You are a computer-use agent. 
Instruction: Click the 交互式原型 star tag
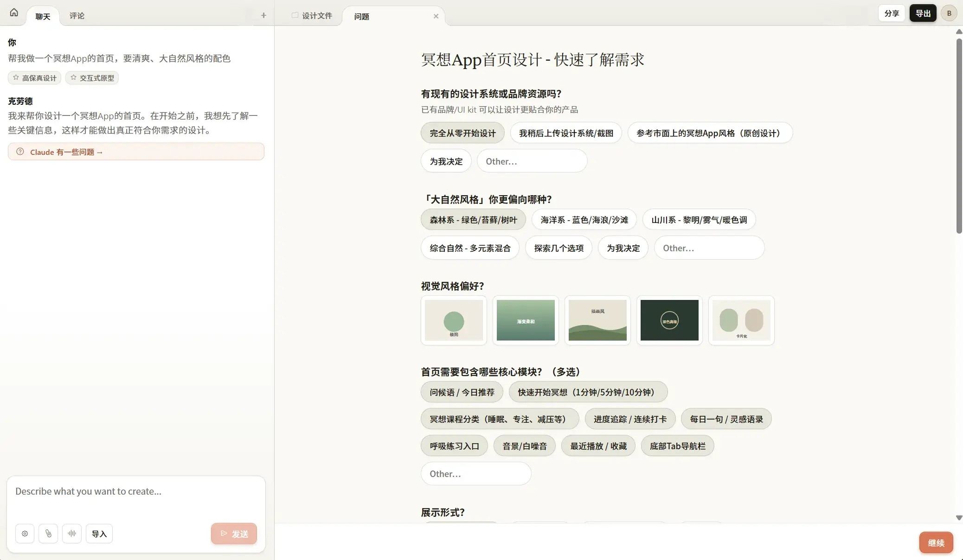pyautogui.click(x=92, y=78)
